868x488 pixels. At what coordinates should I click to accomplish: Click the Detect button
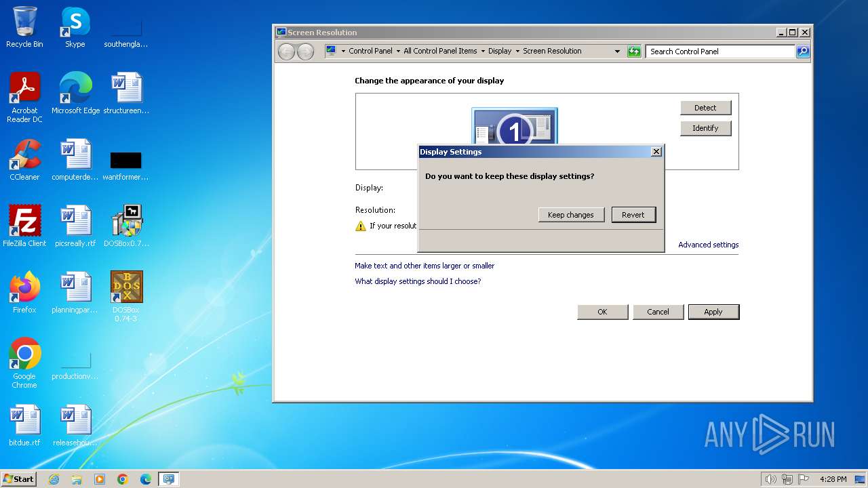(705, 108)
